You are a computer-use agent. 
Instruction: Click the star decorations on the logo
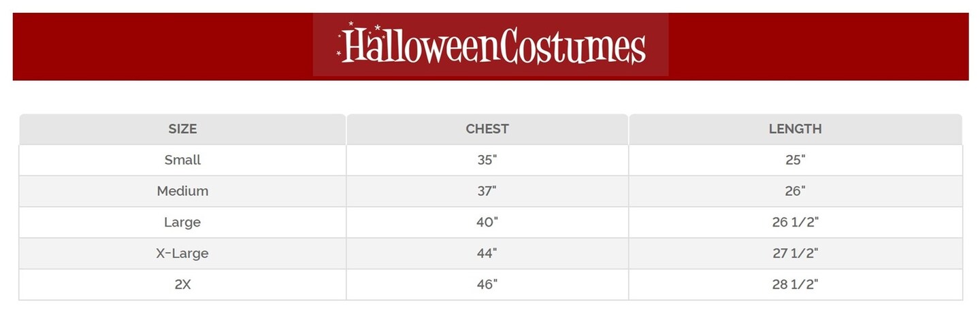point(351,27)
